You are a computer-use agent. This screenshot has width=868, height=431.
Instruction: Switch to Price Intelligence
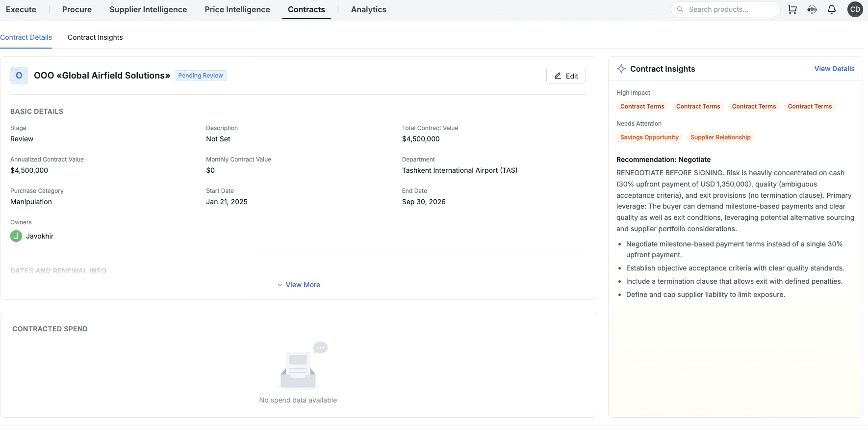[237, 9]
